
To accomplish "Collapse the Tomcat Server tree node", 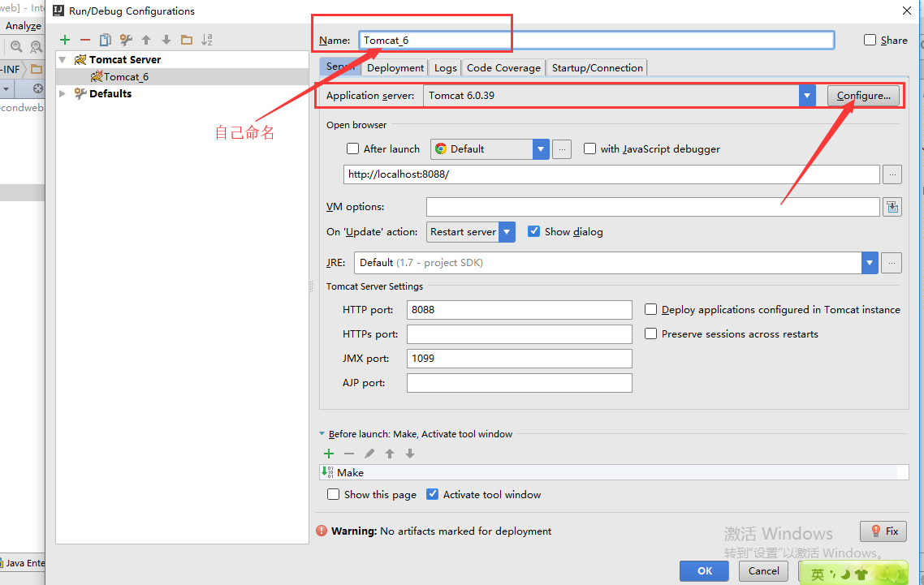I will [x=62, y=59].
